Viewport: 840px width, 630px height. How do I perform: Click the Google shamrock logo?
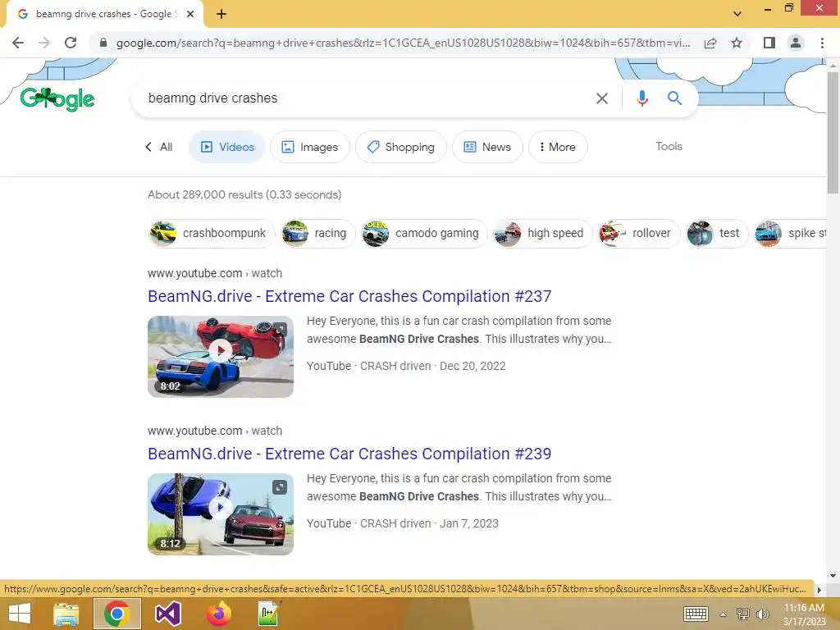click(57, 99)
